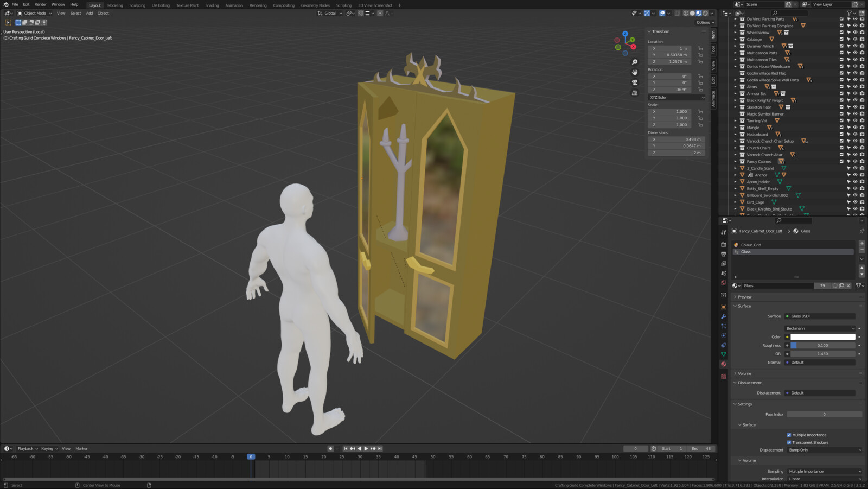Move material slot up arrow
868x489 pixels.
(861, 268)
